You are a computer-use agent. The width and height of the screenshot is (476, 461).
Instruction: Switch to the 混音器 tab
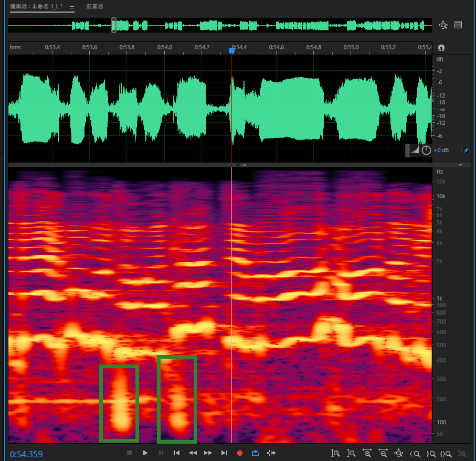pos(94,7)
